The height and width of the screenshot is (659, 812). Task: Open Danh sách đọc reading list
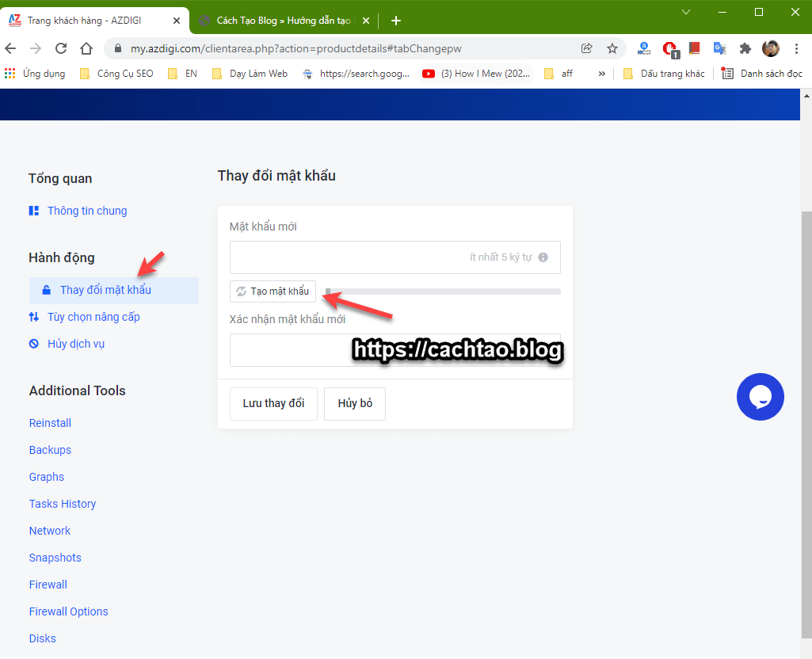(x=762, y=74)
